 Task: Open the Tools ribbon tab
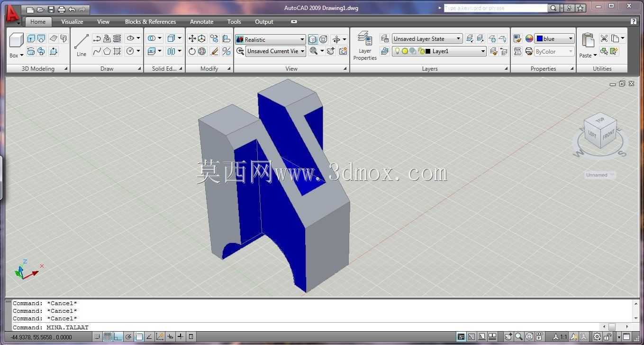[x=234, y=21]
